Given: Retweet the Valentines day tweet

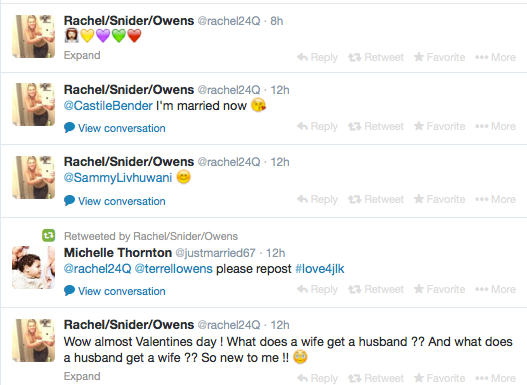Looking at the screenshot, I should 376,378.
